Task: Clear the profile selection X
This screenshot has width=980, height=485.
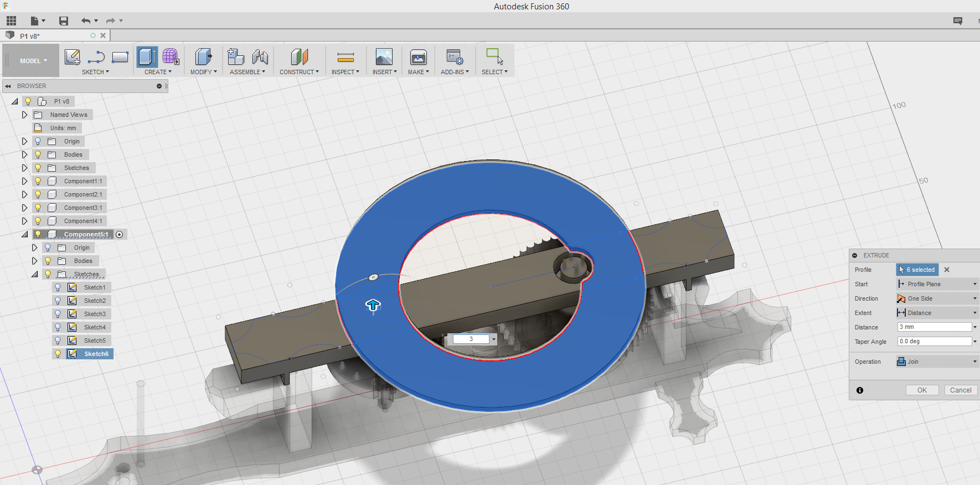Action: point(947,270)
